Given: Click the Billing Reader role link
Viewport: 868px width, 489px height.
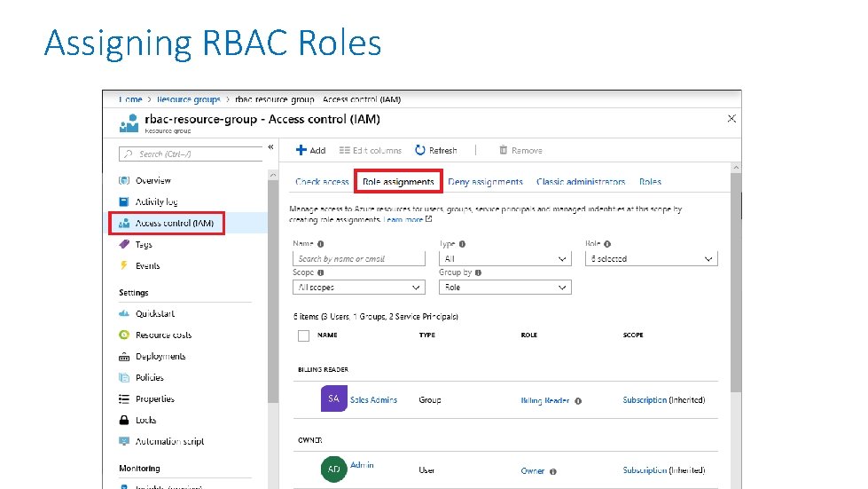Looking at the screenshot, I should pyautogui.click(x=544, y=400).
